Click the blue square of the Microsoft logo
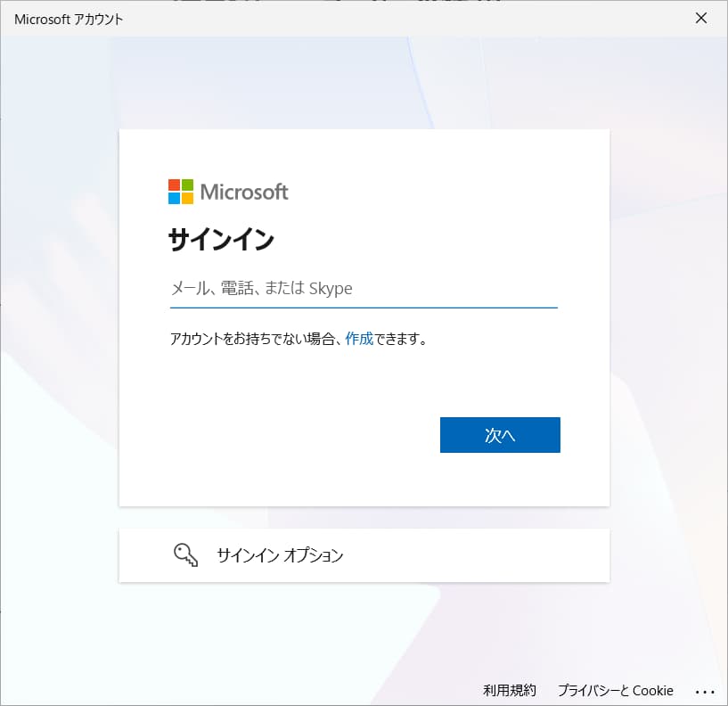The height and width of the screenshot is (706, 728). (175, 198)
